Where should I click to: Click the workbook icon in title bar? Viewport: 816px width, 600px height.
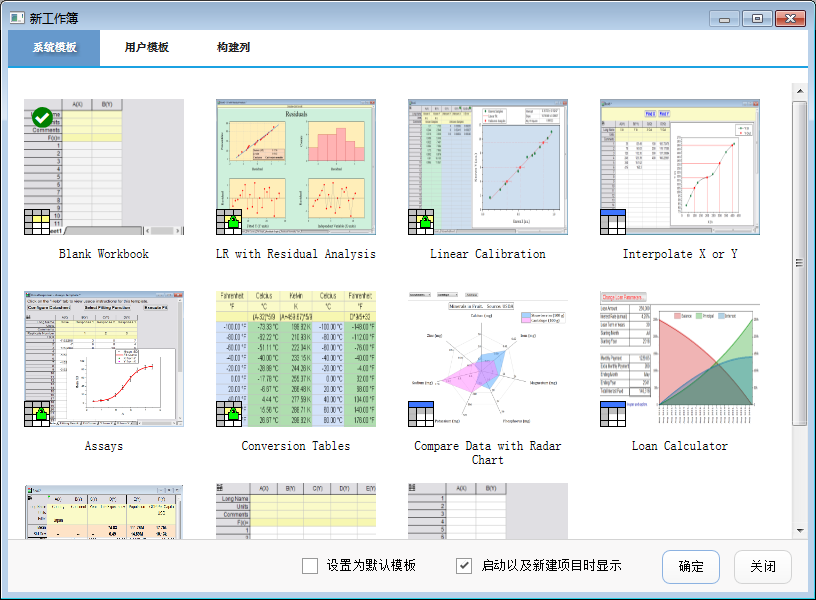click(17, 18)
